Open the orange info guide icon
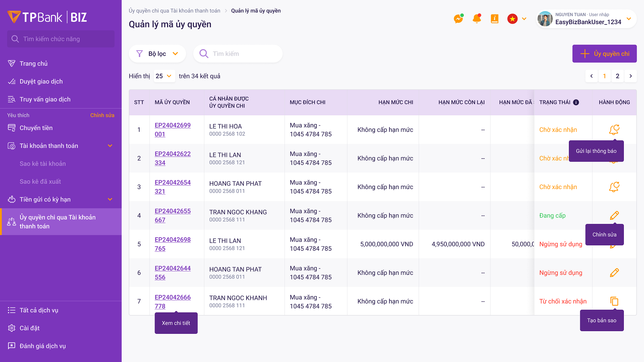This screenshot has height=362, width=644. click(494, 19)
